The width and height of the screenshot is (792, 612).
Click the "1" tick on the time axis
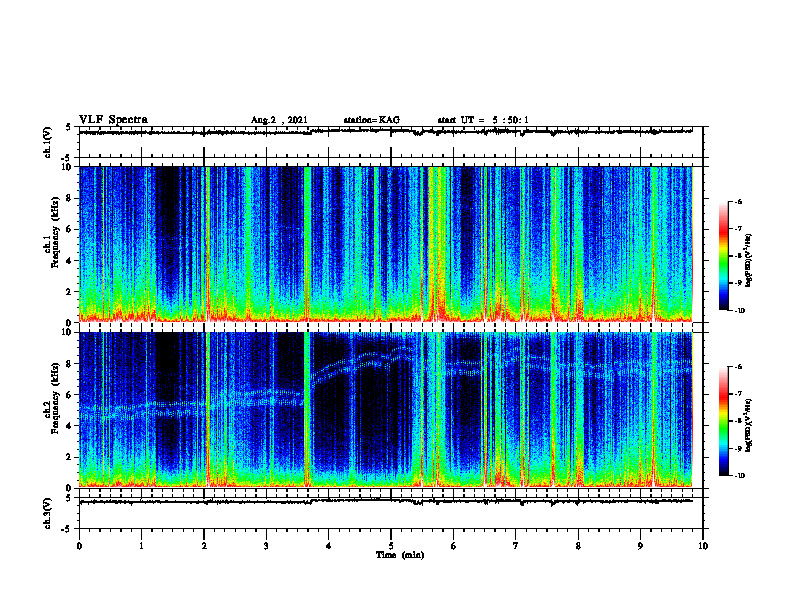[141, 546]
